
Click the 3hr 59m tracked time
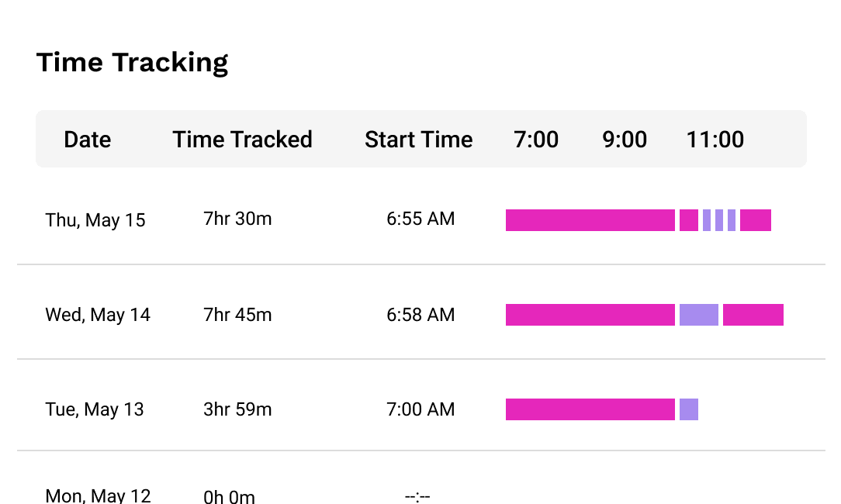[238, 409]
